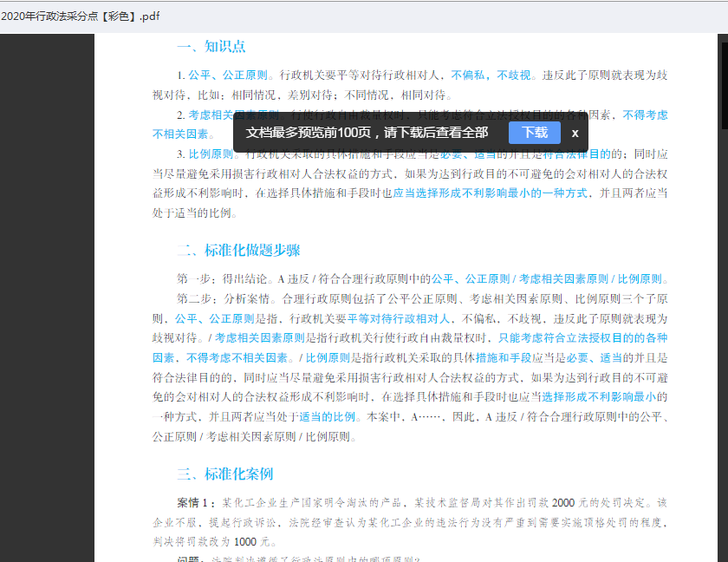
Task: Click the text 第二步：分析案情
Action: [x=223, y=298]
